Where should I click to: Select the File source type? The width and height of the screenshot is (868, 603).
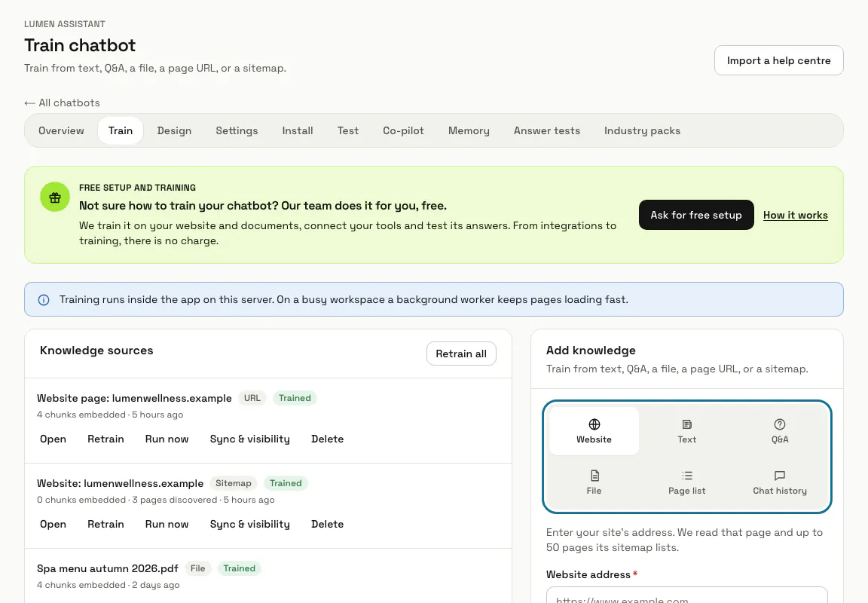point(594,482)
